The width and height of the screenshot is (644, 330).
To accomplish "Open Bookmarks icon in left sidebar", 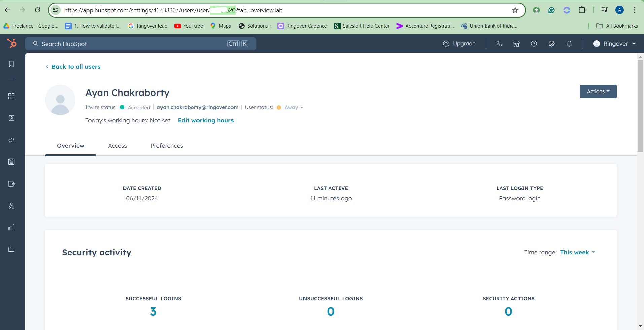I will (x=11, y=64).
